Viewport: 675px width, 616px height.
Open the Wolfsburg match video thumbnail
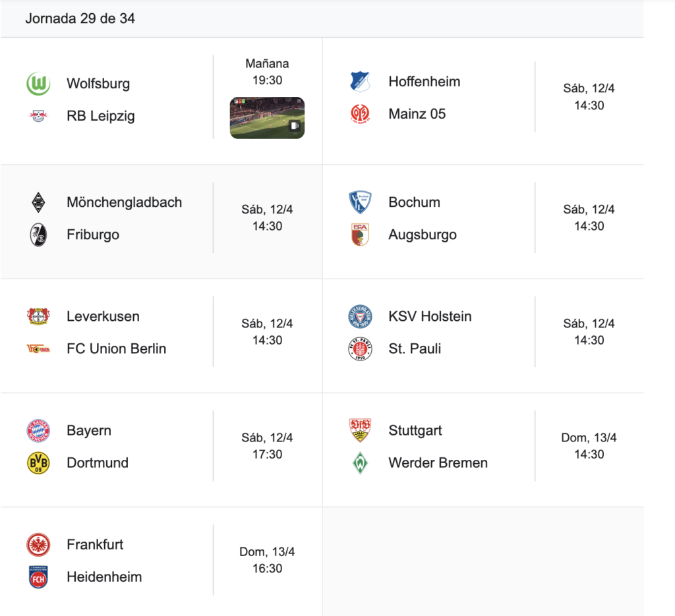click(268, 118)
